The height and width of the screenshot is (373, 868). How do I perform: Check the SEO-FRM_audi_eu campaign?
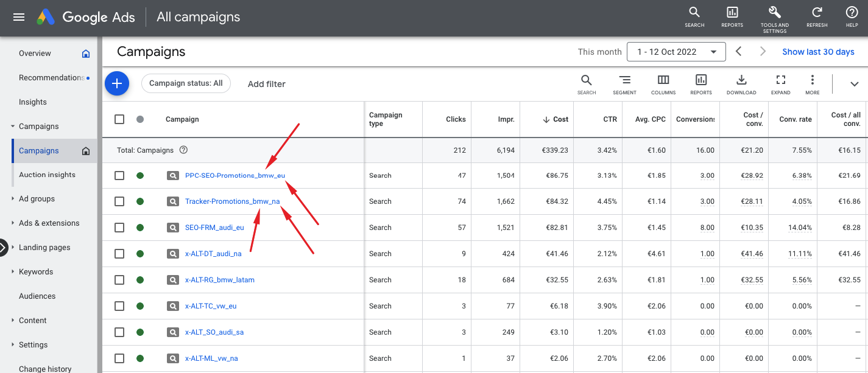(119, 228)
